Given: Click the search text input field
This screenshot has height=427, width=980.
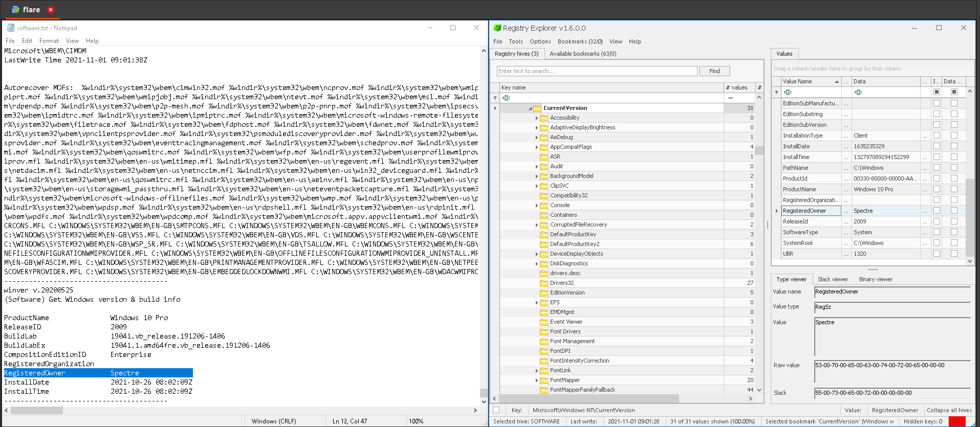Looking at the screenshot, I should click(x=597, y=71).
